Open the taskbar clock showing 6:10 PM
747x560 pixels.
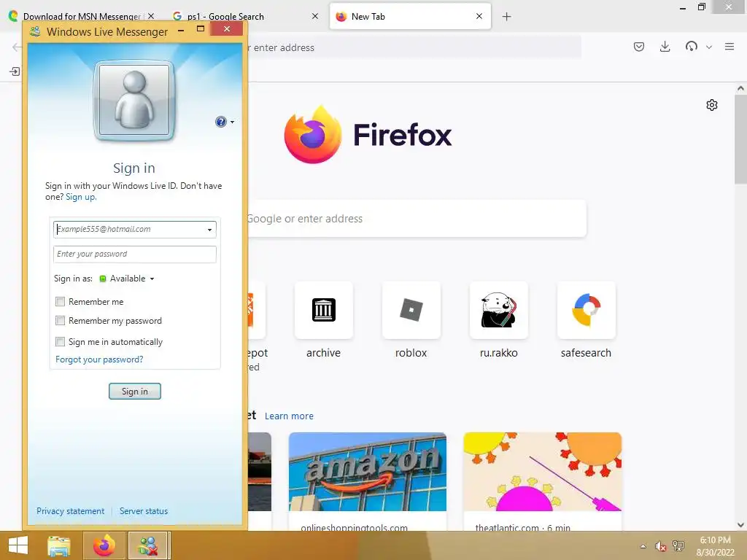(715, 546)
